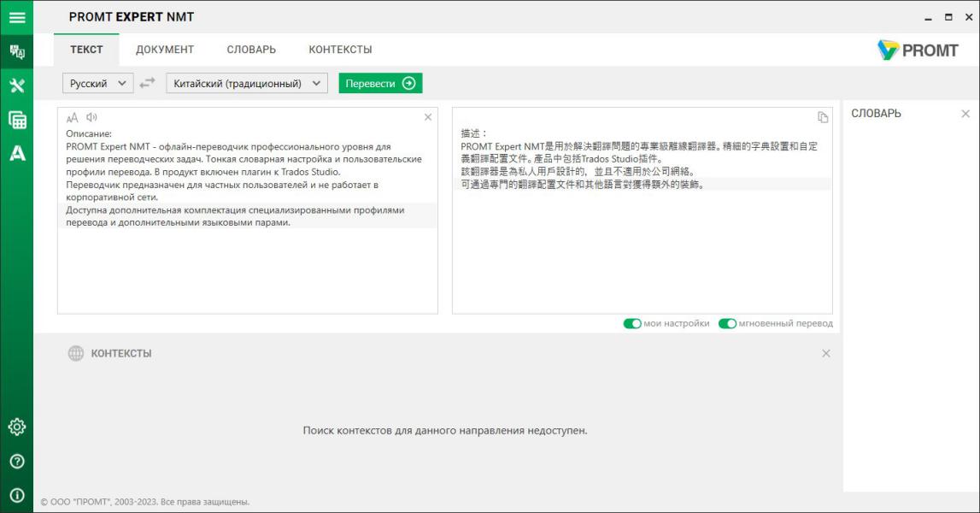Open settings via the gear icon
Screen dimensions: 980x513
click(16, 427)
